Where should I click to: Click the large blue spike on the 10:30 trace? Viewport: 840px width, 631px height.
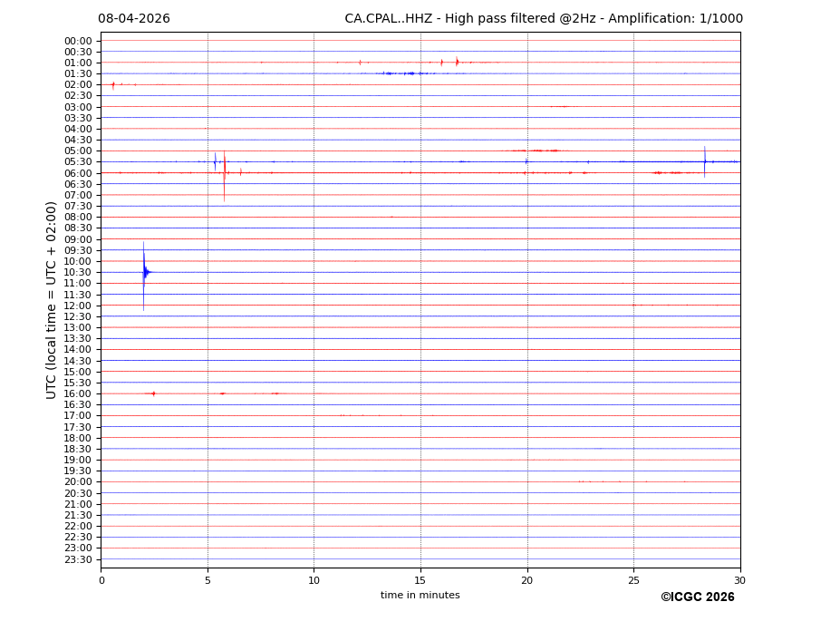[x=143, y=272]
